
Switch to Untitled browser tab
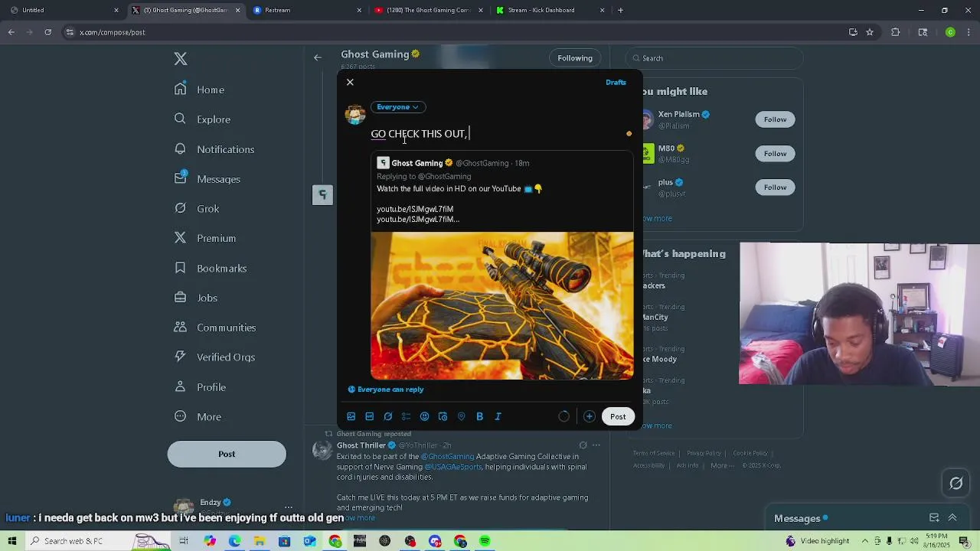[63, 10]
